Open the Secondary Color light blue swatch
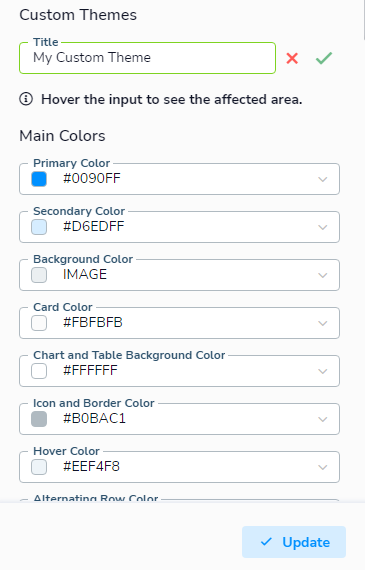 pos(39,227)
